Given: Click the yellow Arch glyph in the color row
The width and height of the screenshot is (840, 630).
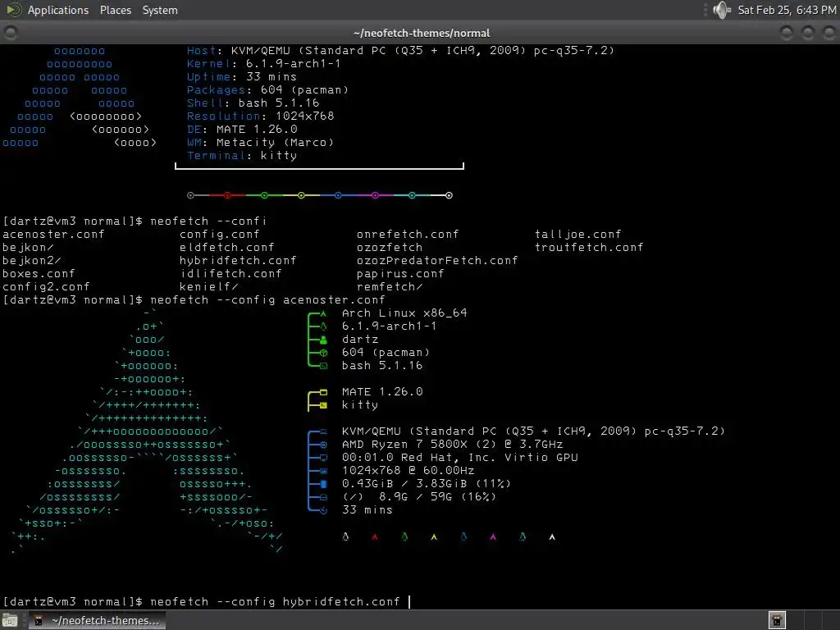Looking at the screenshot, I should point(434,536).
